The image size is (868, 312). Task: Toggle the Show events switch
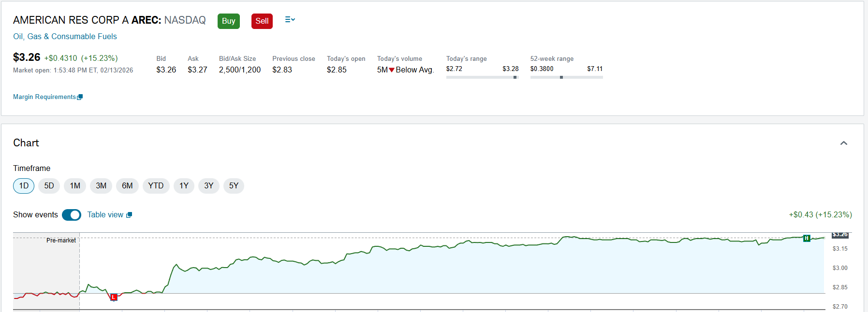point(72,215)
